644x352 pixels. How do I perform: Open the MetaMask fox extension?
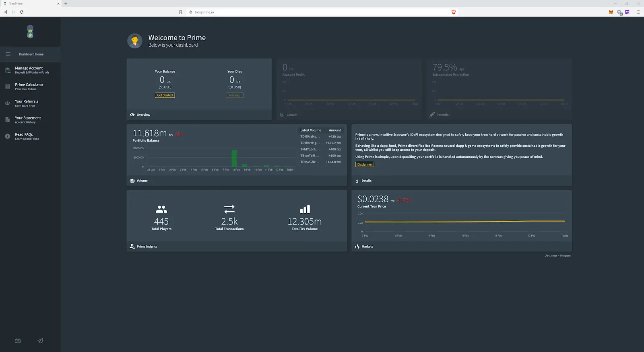pyautogui.click(x=611, y=12)
